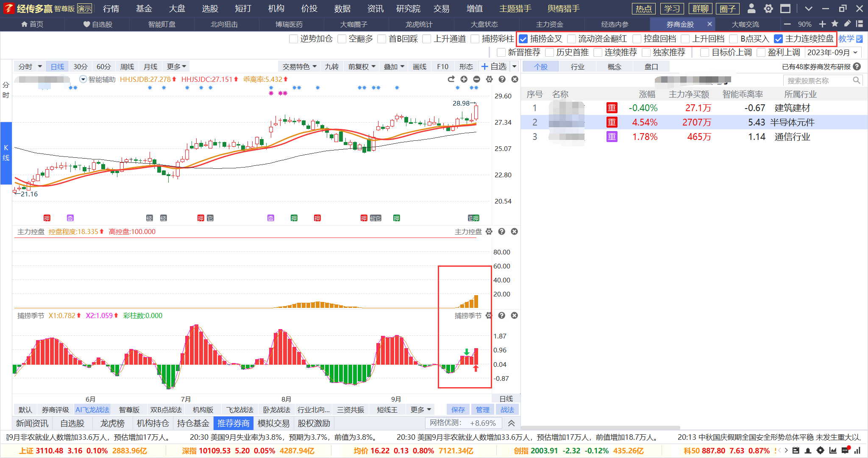Open K-line chart settings gear

coord(489,79)
